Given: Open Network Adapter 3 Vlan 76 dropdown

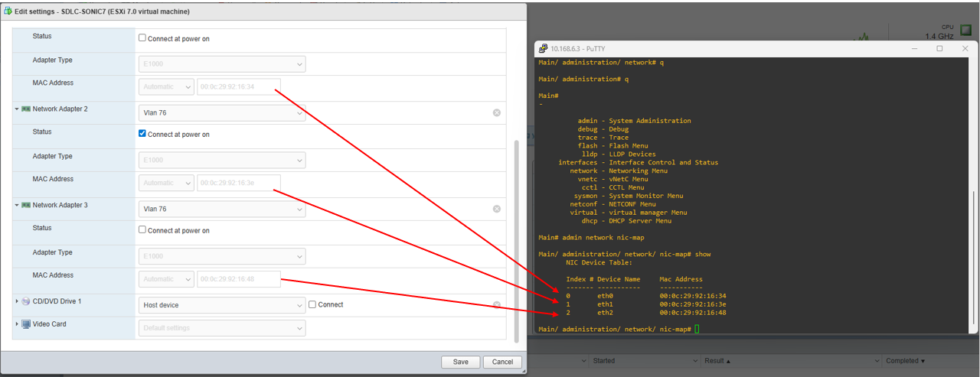Looking at the screenshot, I should 222,209.
